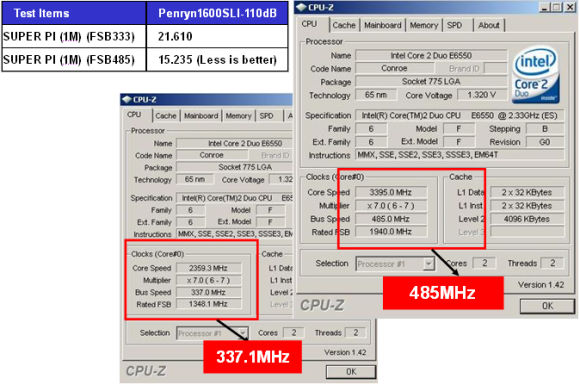Click the 337.1MHz red callout label
580x385 pixels.
253,357
